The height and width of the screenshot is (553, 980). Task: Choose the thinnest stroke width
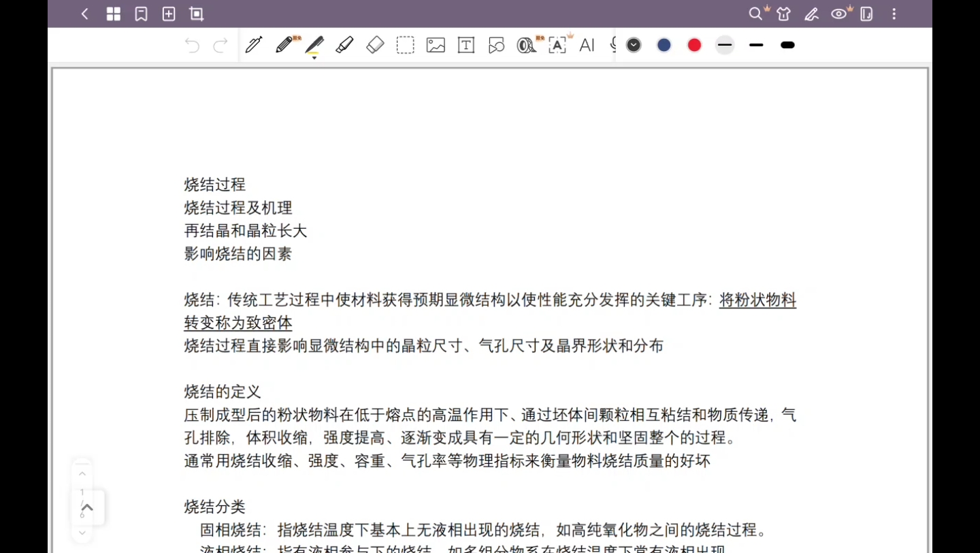725,45
